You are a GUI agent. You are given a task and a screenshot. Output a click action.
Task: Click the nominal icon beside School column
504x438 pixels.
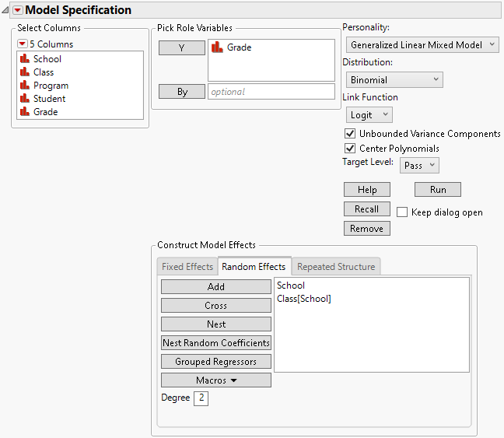click(x=24, y=58)
